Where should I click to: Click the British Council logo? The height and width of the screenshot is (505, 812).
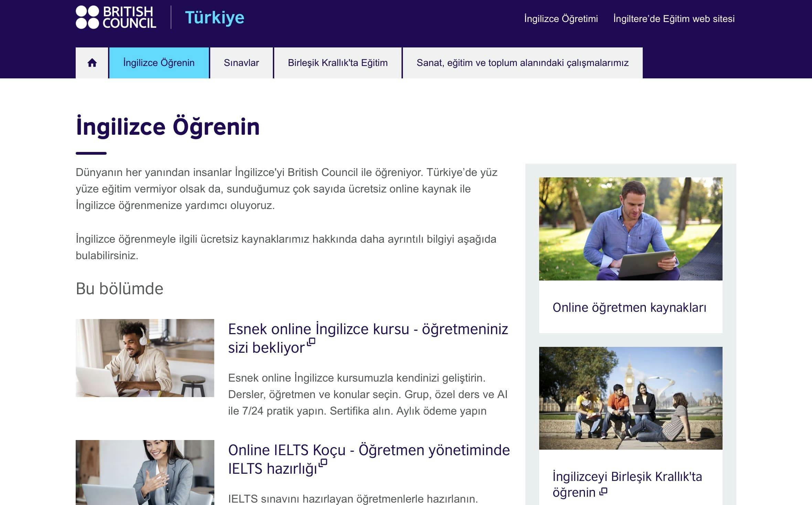[x=116, y=17]
